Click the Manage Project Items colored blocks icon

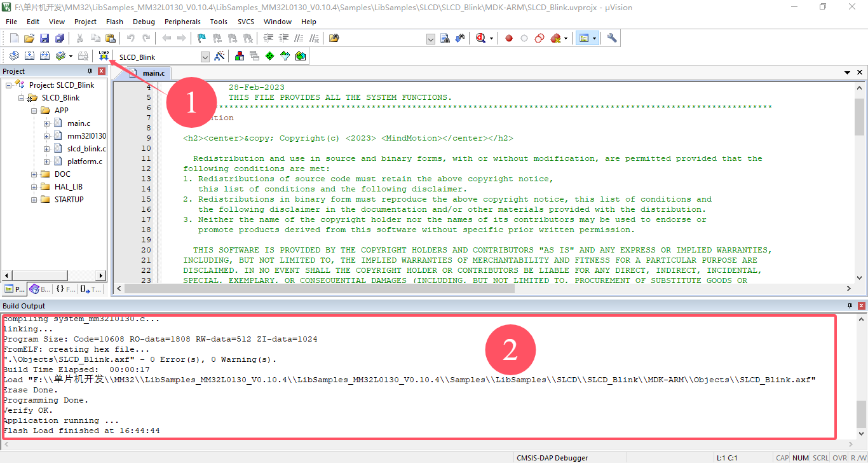pyautogui.click(x=240, y=56)
